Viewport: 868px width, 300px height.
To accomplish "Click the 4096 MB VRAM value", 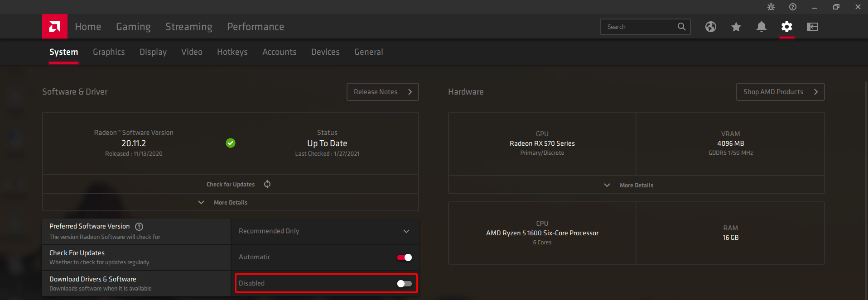I will coord(731,143).
